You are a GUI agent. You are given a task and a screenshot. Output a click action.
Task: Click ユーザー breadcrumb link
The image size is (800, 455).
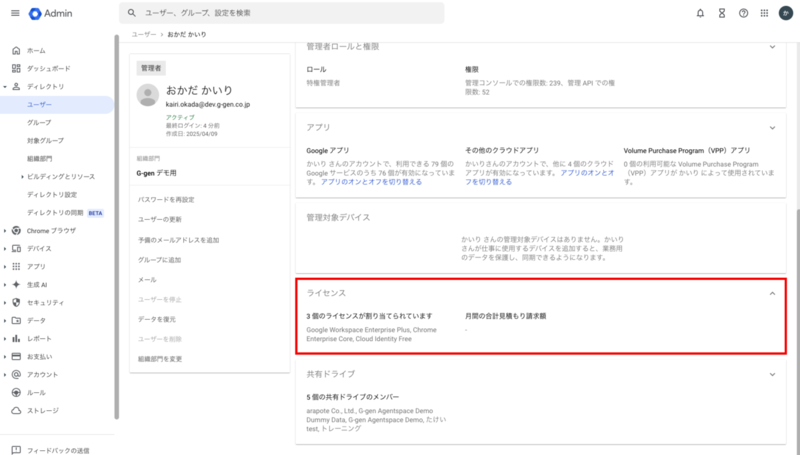(x=144, y=34)
